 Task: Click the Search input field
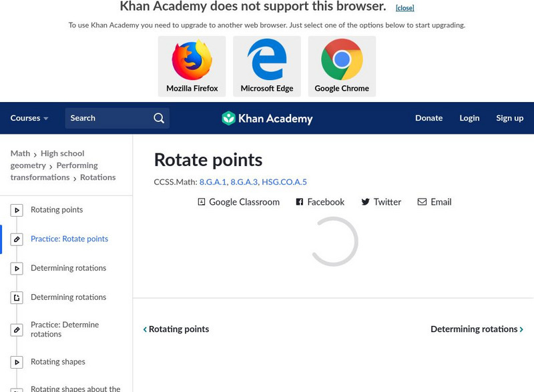(107, 118)
